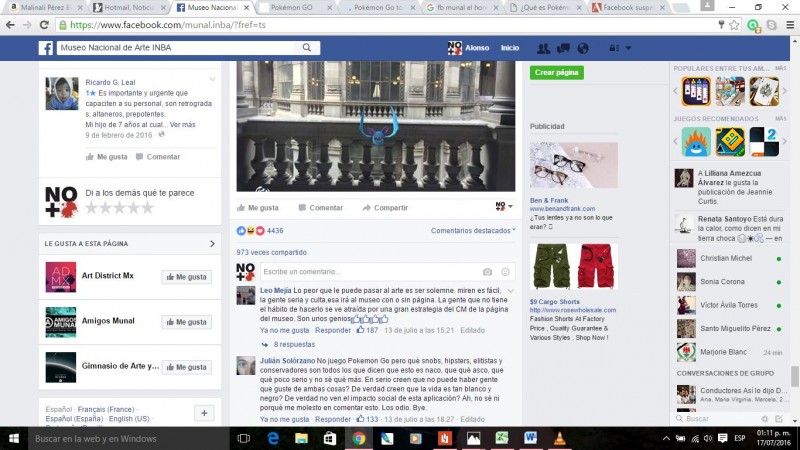800x450 pixels.
Task: Open options chevron on Leo Mejía comment
Action: (511, 290)
